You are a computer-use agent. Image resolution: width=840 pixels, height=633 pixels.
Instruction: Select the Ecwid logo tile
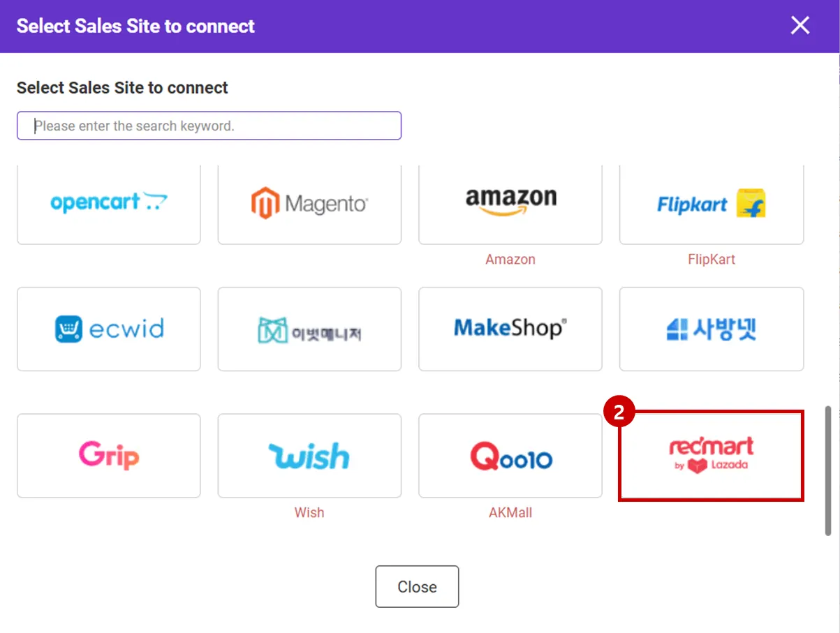(x=108, y=329)
